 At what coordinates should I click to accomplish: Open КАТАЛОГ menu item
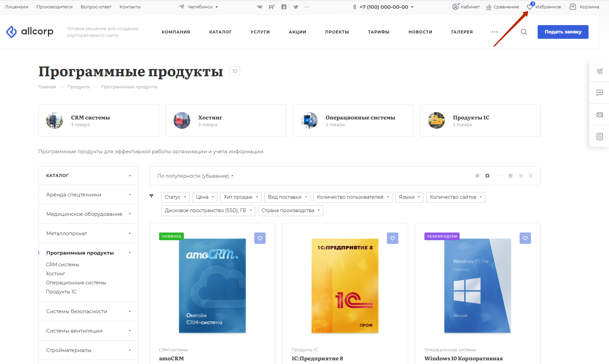[x=220, y=32]
